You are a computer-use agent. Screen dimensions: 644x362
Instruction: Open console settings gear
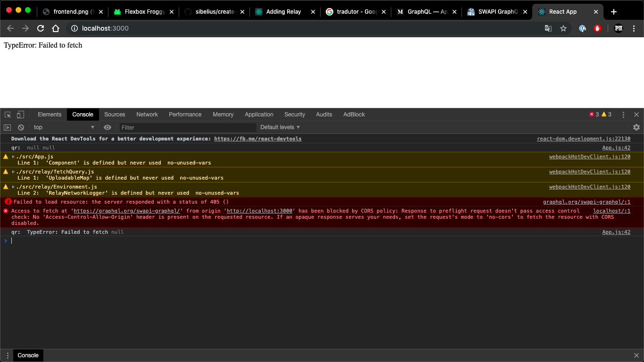pos(636,127)
